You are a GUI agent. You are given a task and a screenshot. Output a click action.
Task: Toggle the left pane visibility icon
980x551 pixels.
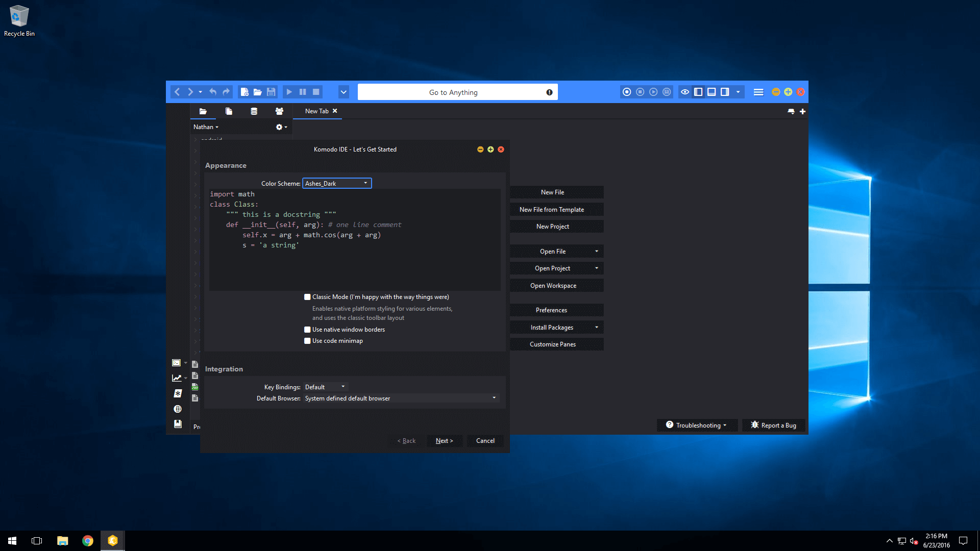pyautogui.click(x=698, y=92)
